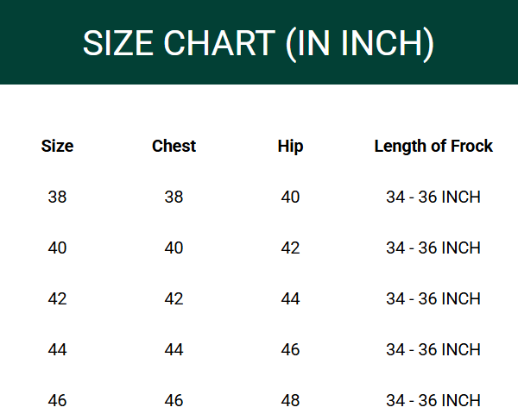Click size 38 in the Size column

click(x=57, y=197)
